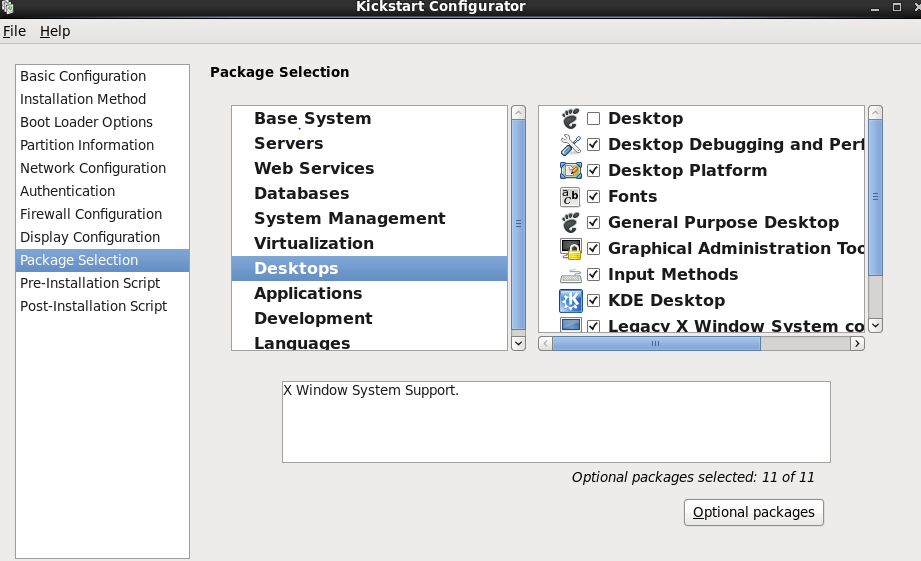
Task: Switch to Network Configuration
Action: pos(102,168)
